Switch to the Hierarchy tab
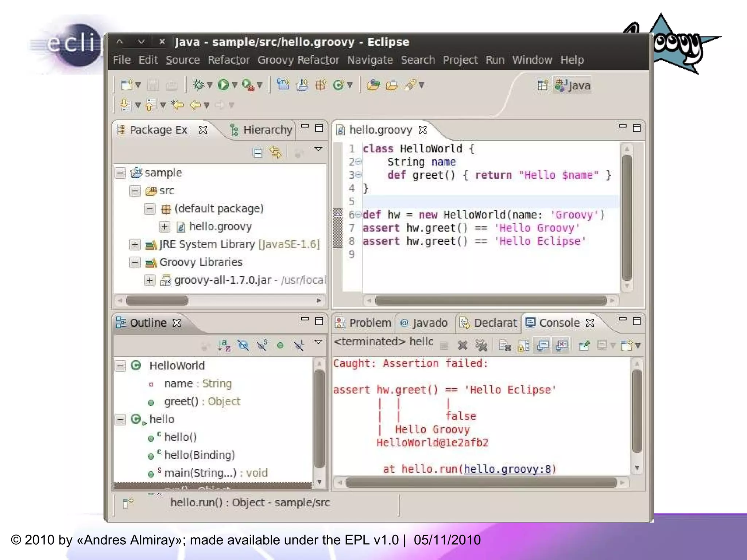 point(267,130)
